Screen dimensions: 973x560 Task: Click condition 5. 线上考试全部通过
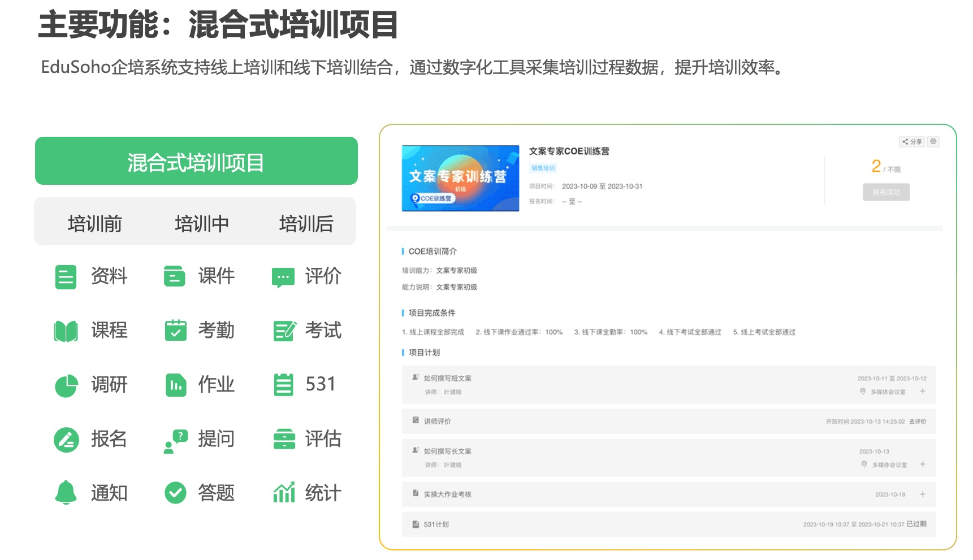[x=764, y=332]
